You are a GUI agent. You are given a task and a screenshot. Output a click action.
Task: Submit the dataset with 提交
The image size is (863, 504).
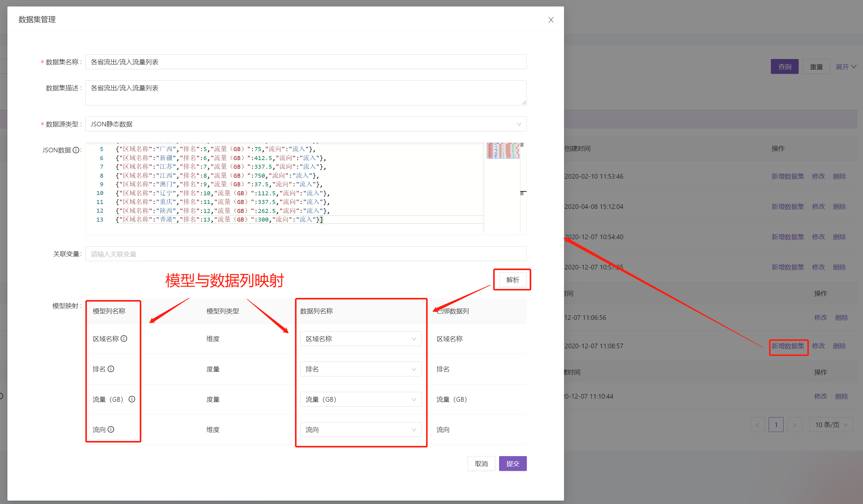[x=513, y=464]
